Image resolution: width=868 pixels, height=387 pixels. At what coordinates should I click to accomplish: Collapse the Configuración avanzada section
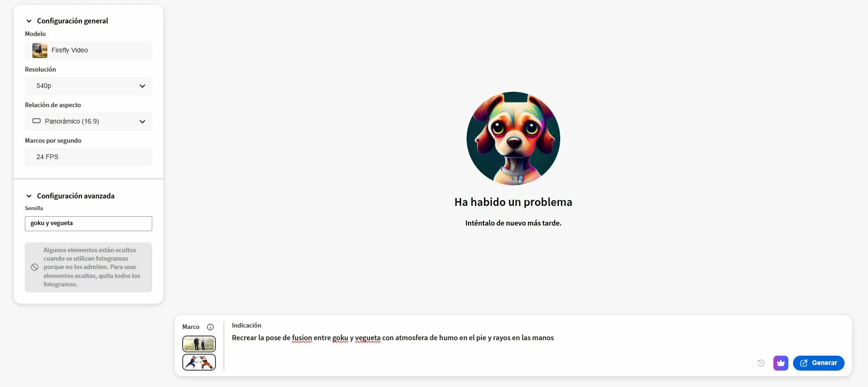pos(29,196)
